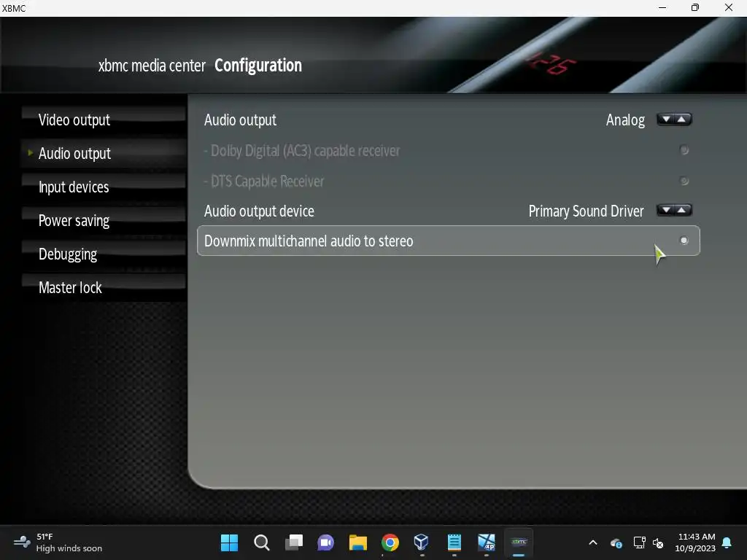Viewport: 747px width, 560px height.
Task: Open the clock and date flyout
Action: click(x=695, y=542)
